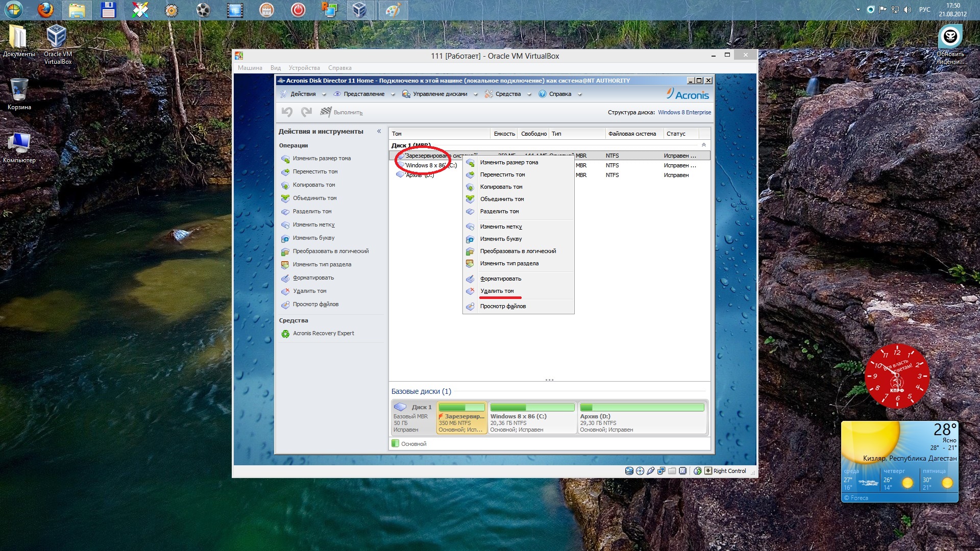
Task: Click the Acronis Recovery Expert icon
Action: (x=285, y=334)
